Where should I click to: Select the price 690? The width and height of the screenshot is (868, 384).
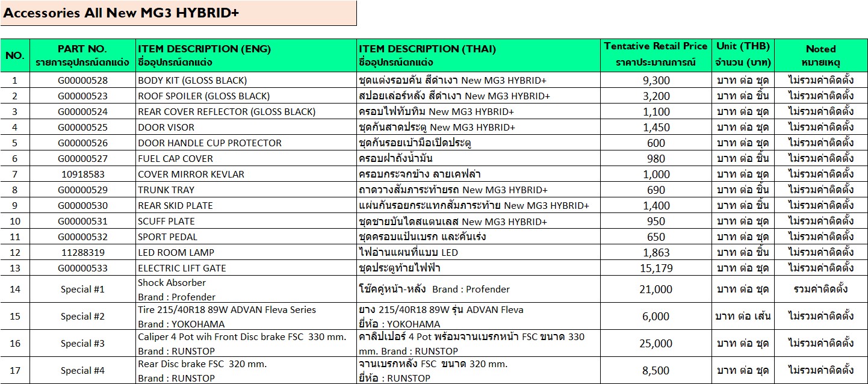(x=656, y=190)
